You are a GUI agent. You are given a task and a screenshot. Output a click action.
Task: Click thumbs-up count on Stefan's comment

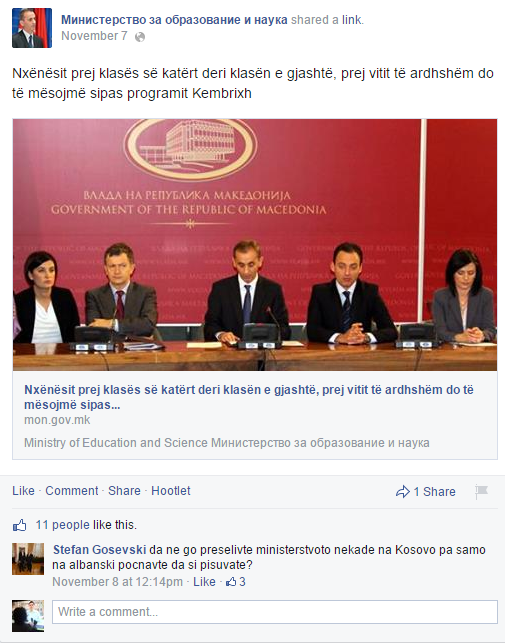pyautogui.click(x=236, y=581)
